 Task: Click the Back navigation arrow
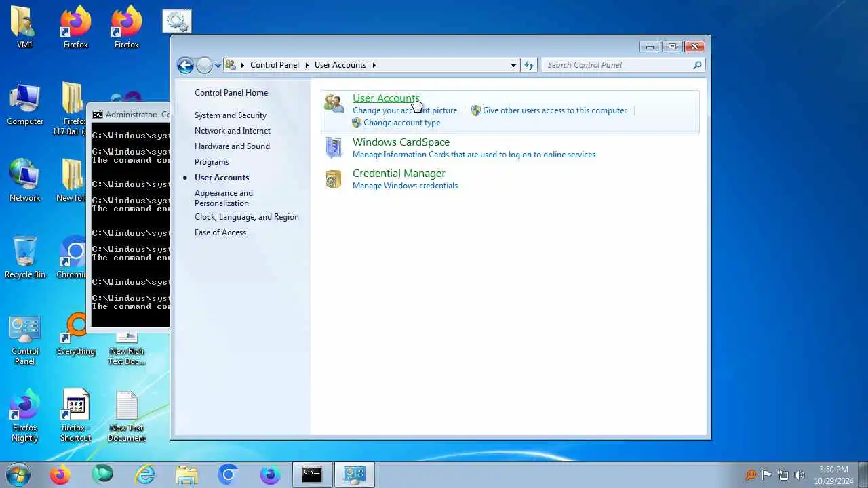click(185, 65)
